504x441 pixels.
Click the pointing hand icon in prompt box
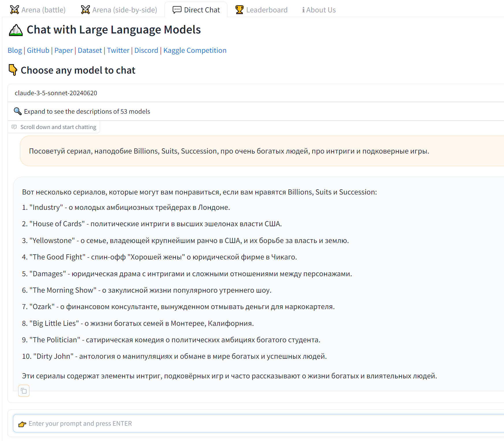[22, 424]
